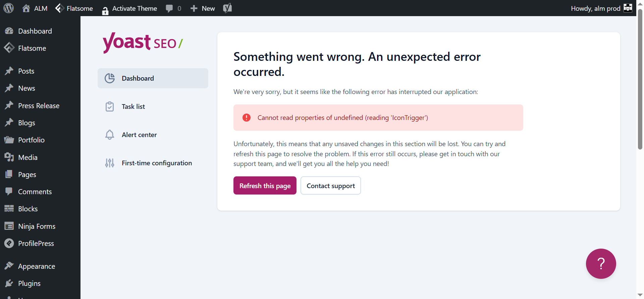Expand the Howdy, alm prod account menu
Viewport: 644px width, 299px height.
(x=595, y=8)
